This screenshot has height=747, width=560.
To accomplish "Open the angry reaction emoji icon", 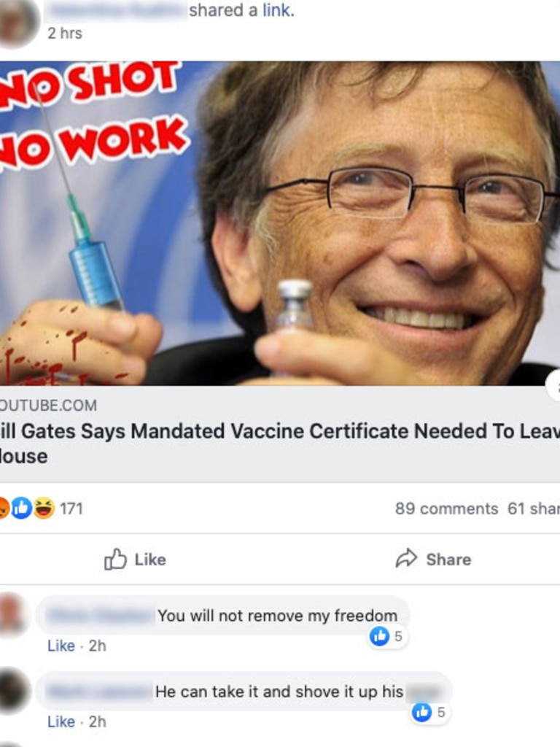I will pos(4,508).
